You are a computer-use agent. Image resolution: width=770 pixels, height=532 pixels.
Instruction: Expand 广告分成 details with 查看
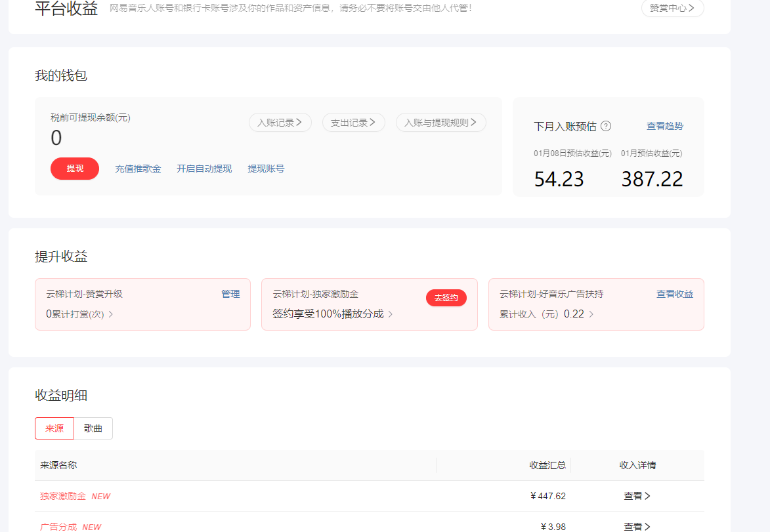[637, 526]
